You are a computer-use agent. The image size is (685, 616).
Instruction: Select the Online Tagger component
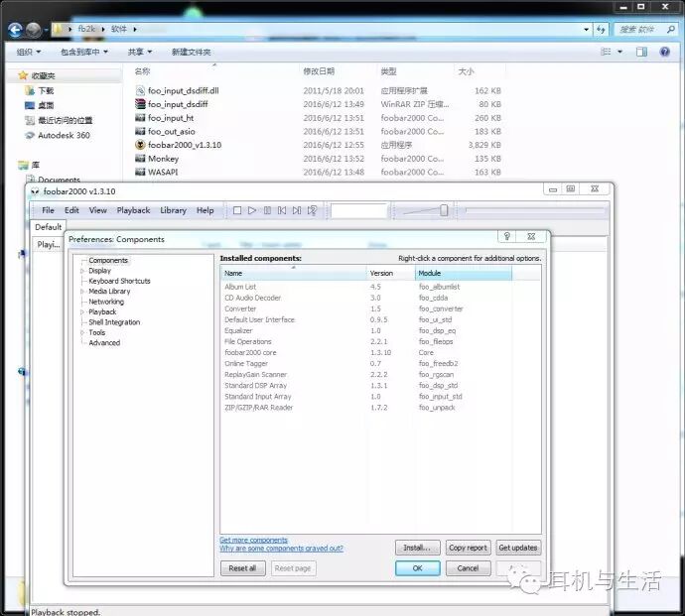380,363
